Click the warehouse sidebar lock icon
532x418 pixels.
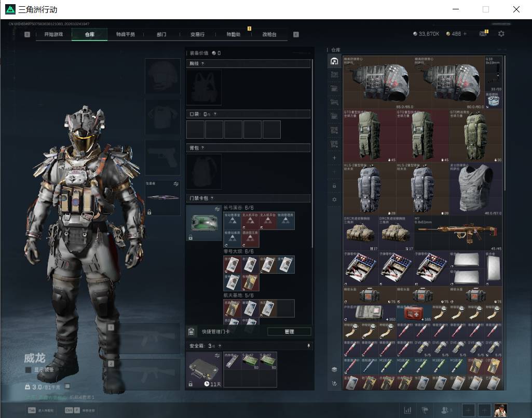334,186
